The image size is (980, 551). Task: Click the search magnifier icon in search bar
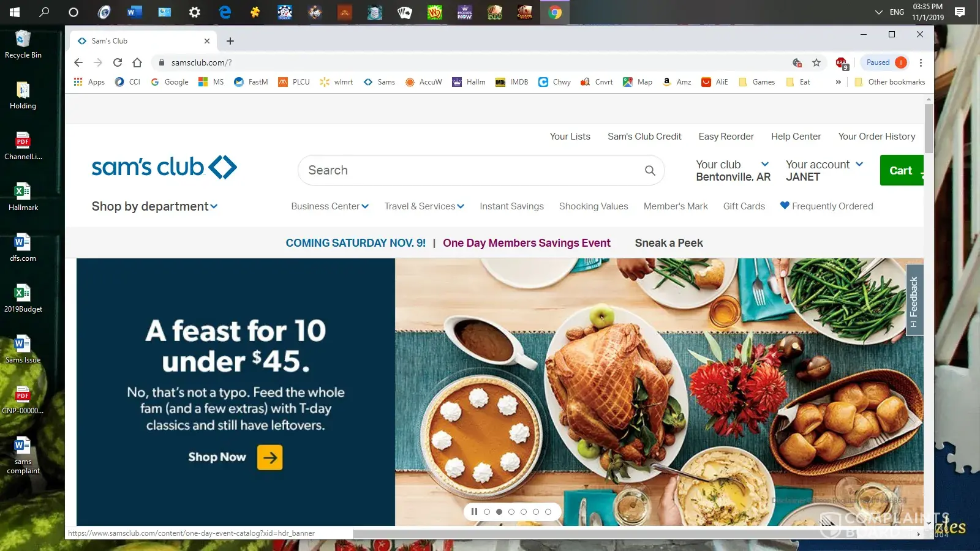pos(650,171)
